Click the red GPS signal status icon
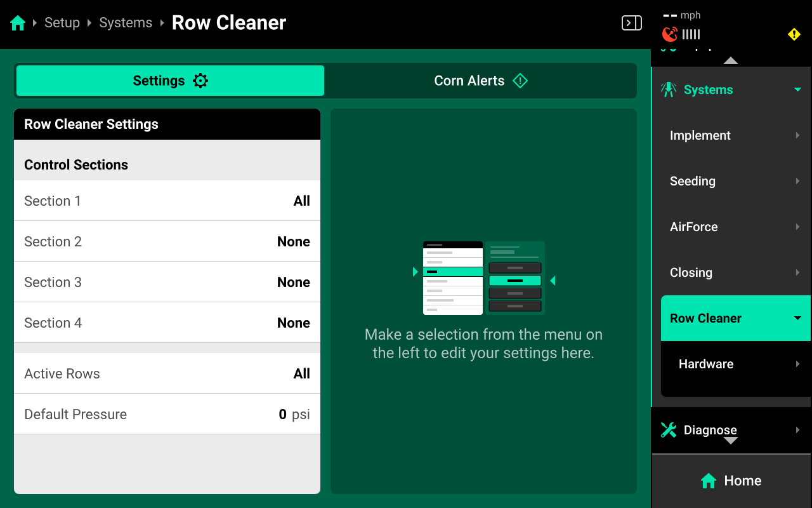 click(669, 34)
